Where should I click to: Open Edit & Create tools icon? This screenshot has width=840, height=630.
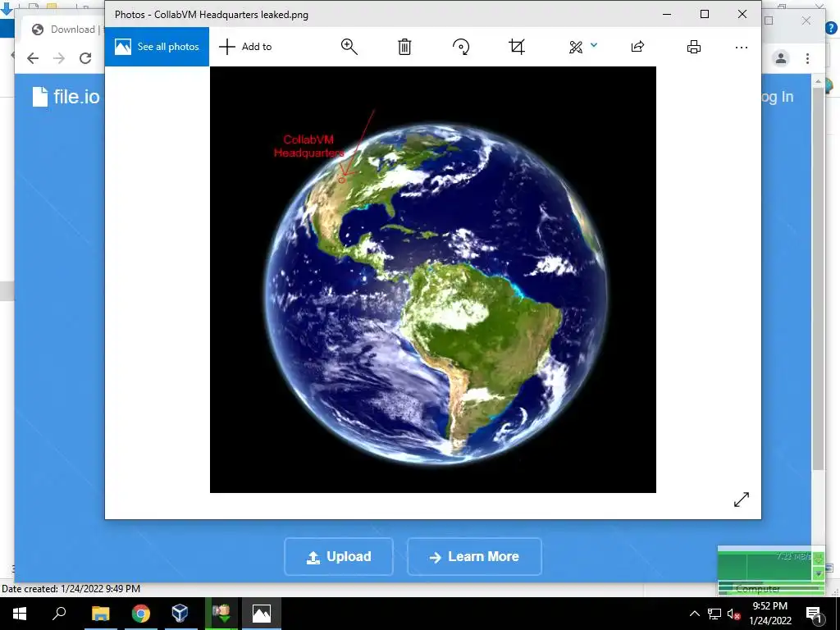click(x=576, y=47)
